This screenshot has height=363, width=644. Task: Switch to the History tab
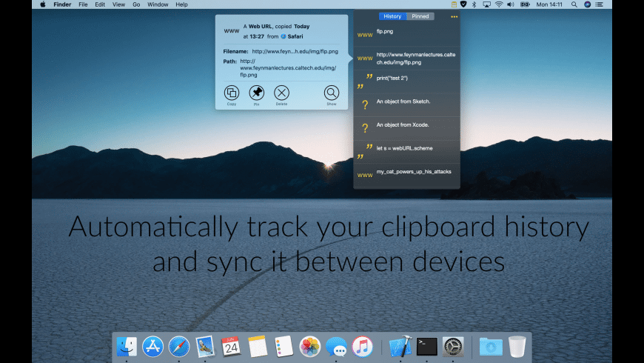point(392,16)
